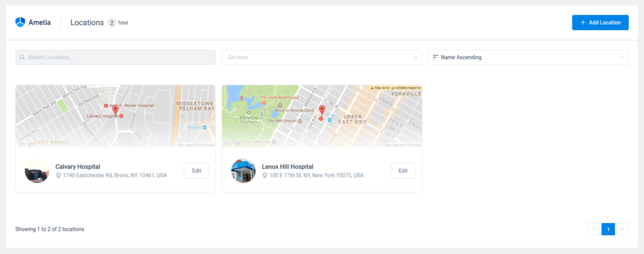Click the Add Location button
Image resolution: width=644 pixels, height=254 pixels.
600,23
